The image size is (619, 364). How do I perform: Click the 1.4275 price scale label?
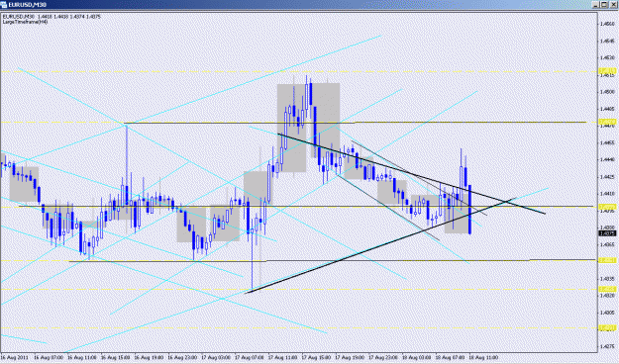(x=607, y=346)
